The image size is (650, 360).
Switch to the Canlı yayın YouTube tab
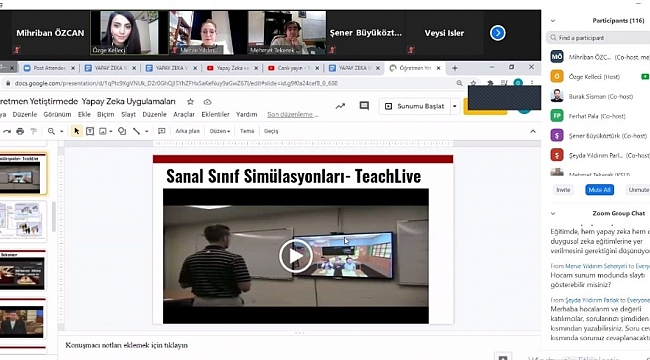(x=292, y=68)
